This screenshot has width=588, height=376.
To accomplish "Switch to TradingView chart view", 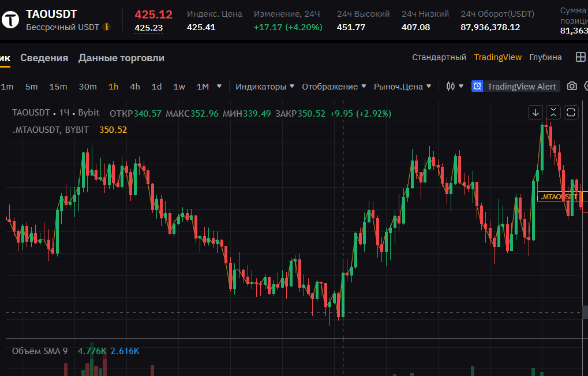I will [x=497, y=57].
